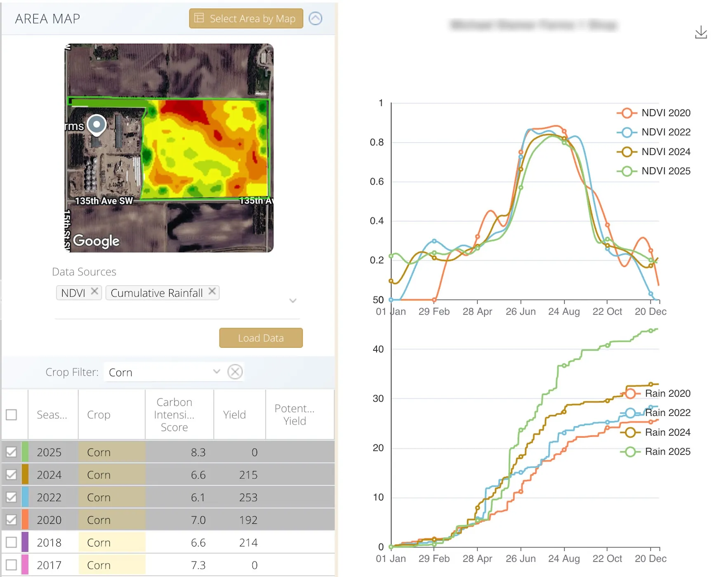Image resolution: width=728 pixels, height=577 pixels.
Task: Toggle Rain 2020 legend series
Action: [656, 394]
